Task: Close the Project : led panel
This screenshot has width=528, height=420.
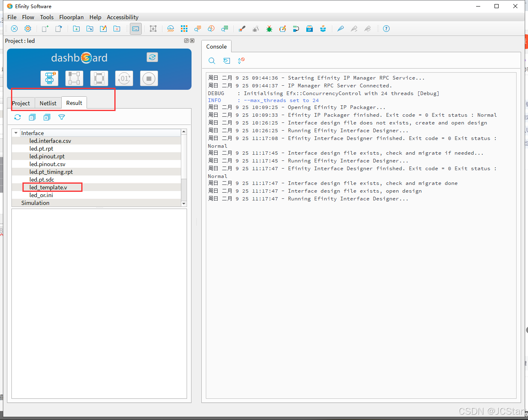Action: [192, 41]
